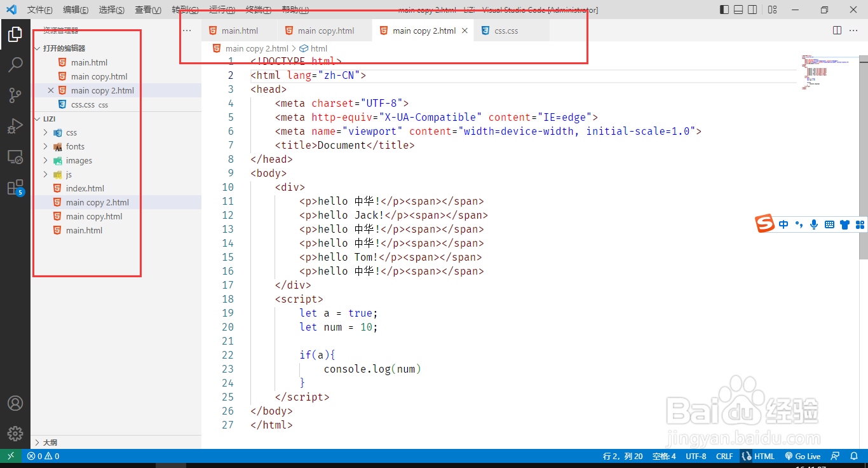Open the 文件(F) menu
The image size is (868, 468).
[x=40, y=10]
